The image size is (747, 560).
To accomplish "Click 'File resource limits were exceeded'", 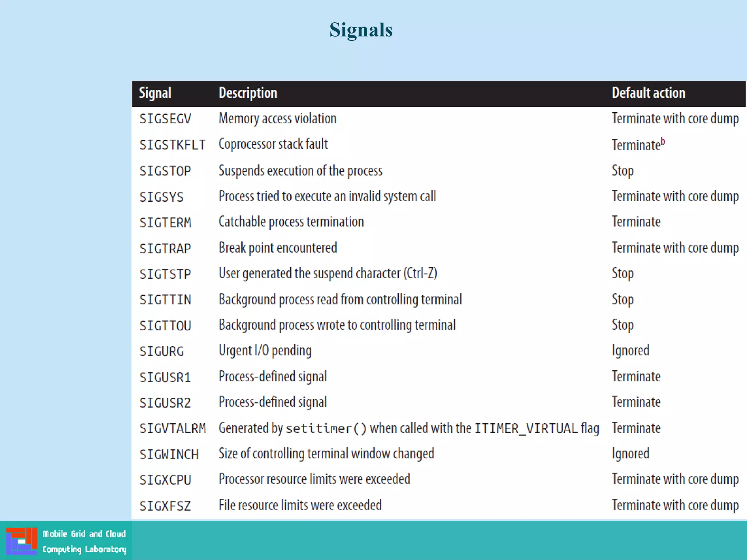I will [300, 505].
